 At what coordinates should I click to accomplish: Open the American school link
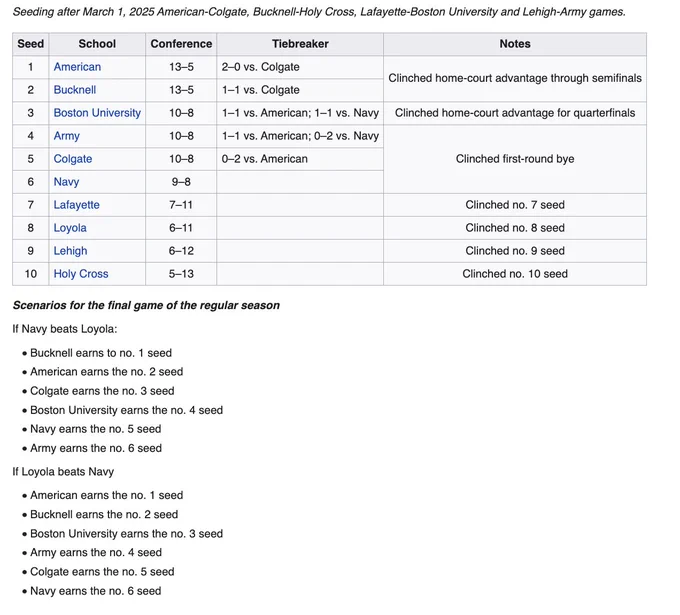[77, 67]
